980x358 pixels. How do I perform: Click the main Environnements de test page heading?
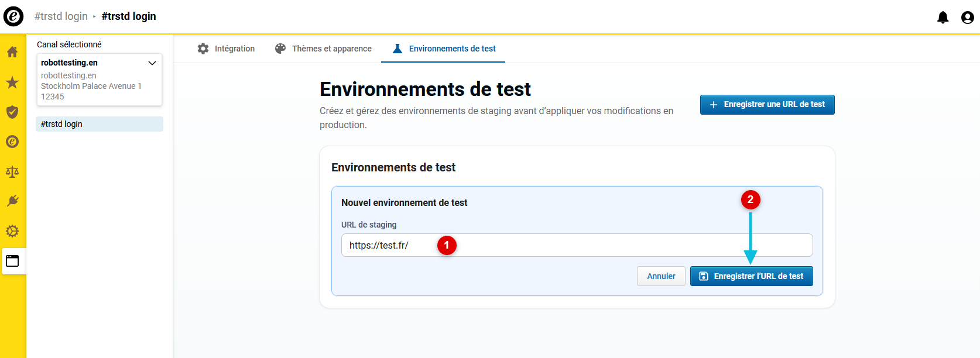tap(425, 89)
